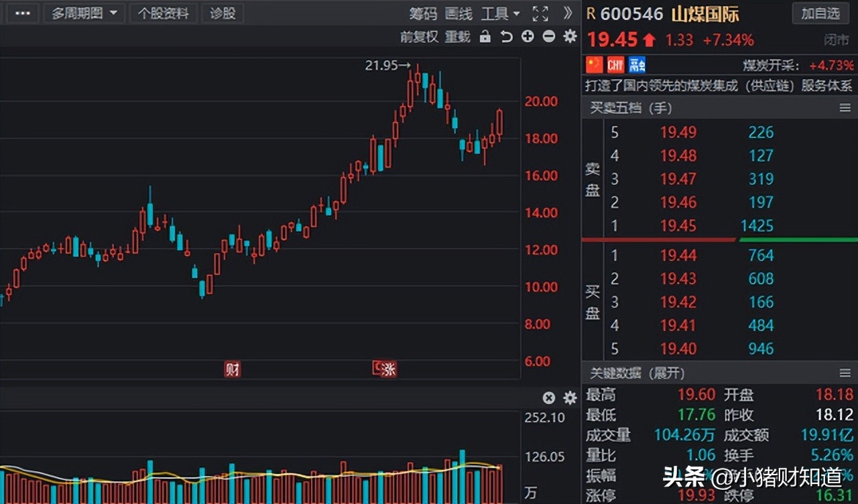Zoom out of chart using minus icon
The image size is (858, 504).
(x=548, y=37)
